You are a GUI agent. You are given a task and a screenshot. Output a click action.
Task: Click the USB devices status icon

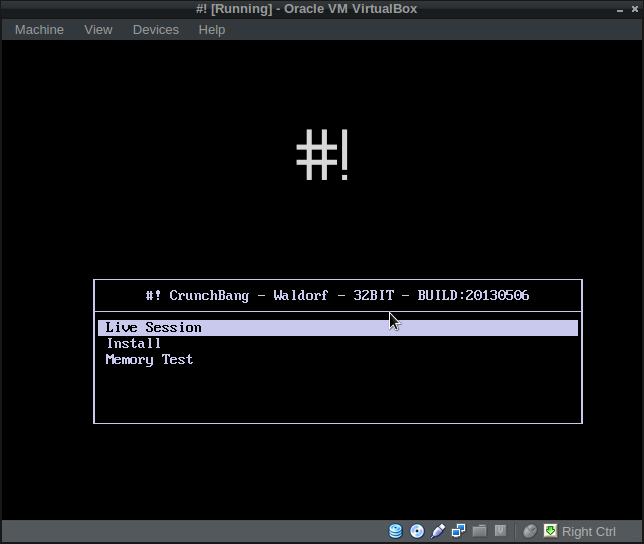[x=438, y=531]
